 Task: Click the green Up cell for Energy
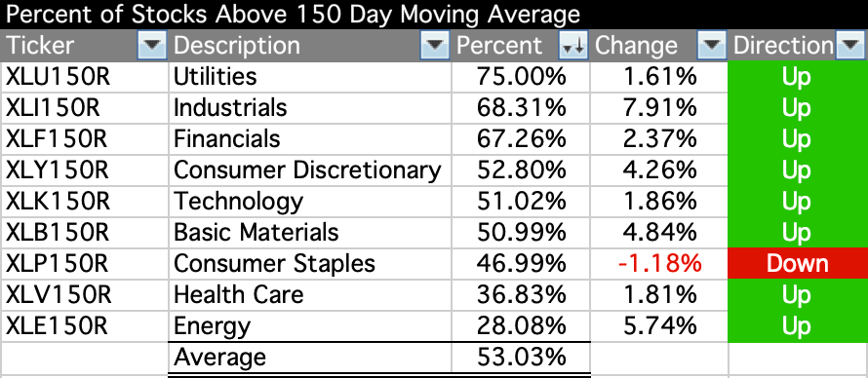[798, 326]
